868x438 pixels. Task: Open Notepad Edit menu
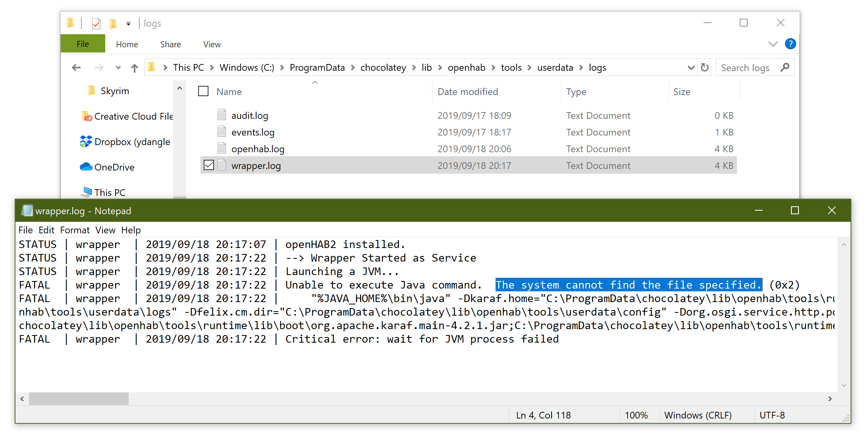46,230
